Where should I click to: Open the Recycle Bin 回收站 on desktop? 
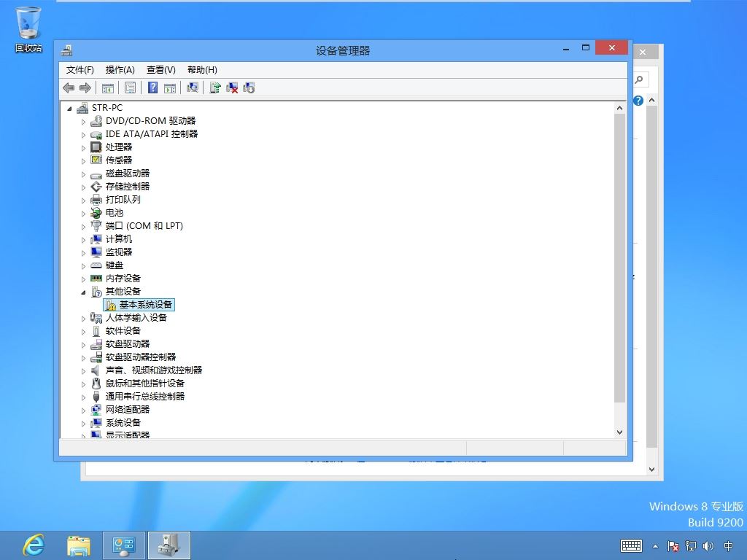click(28, 29)
